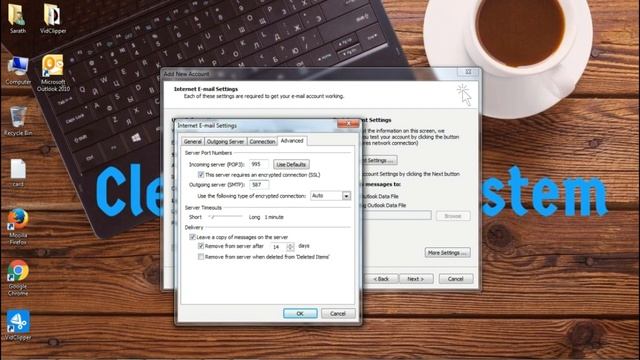The width and height of the screenshot is (640, 360).
Task: Select the Computer desktop icon
Action: click(x=18, y=70)
